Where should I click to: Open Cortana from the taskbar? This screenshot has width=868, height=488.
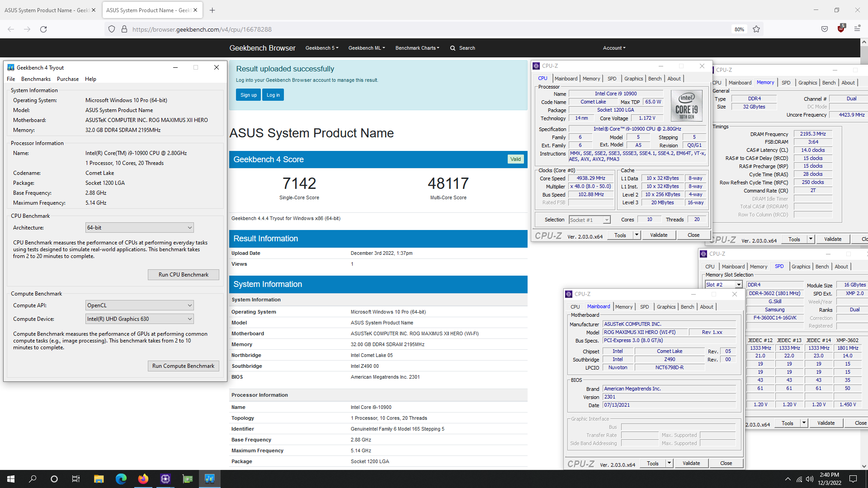point(54,479)
